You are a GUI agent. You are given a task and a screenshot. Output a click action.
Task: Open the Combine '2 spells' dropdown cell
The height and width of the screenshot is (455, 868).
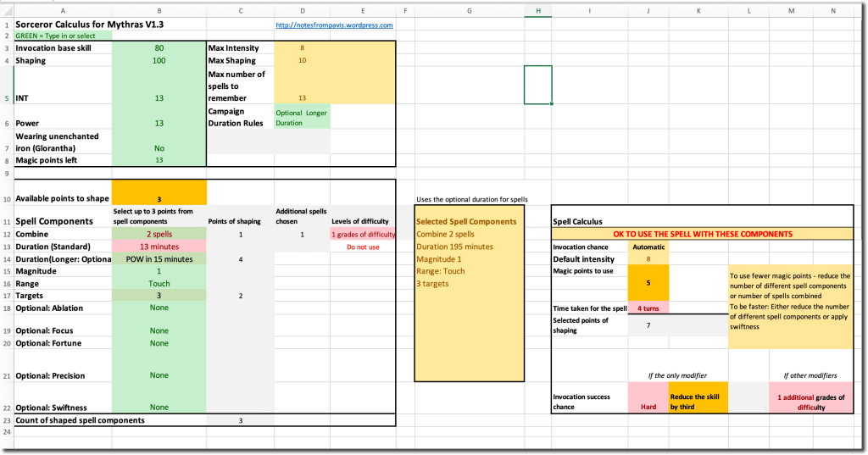click(x=159, y=234)
